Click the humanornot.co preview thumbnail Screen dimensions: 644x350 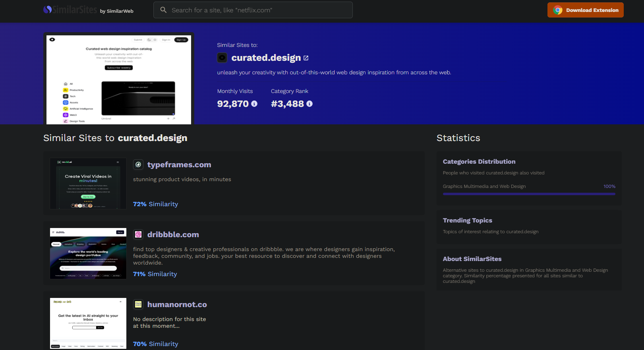88,323
